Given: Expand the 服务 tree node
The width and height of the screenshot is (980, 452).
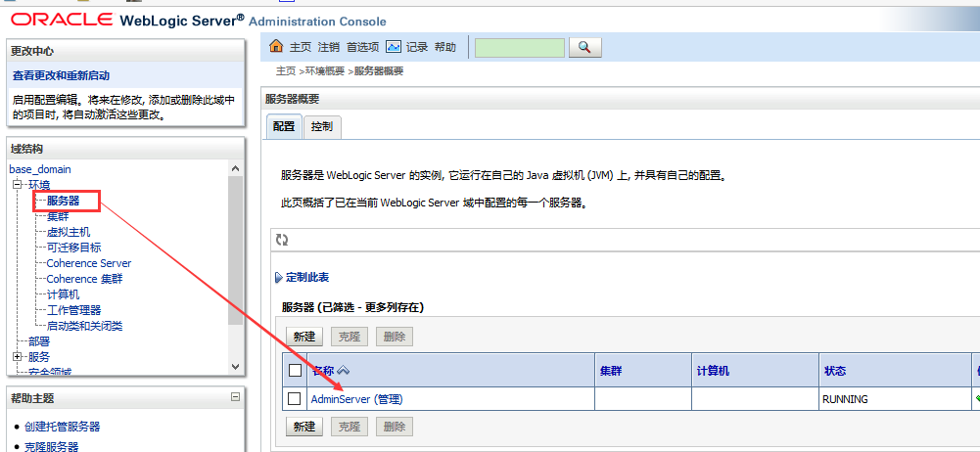Looking at the screenshot, I should coord(18,357).
